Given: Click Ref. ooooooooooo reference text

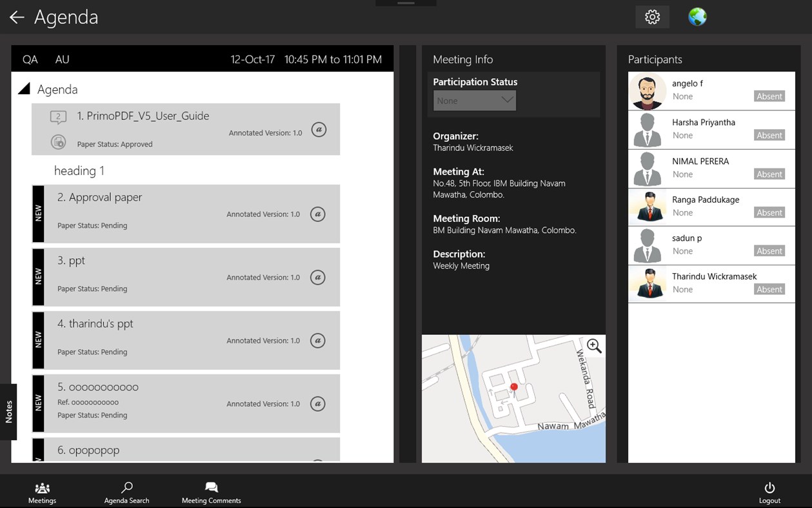Looking at the screenshot, I should [88, 402].
